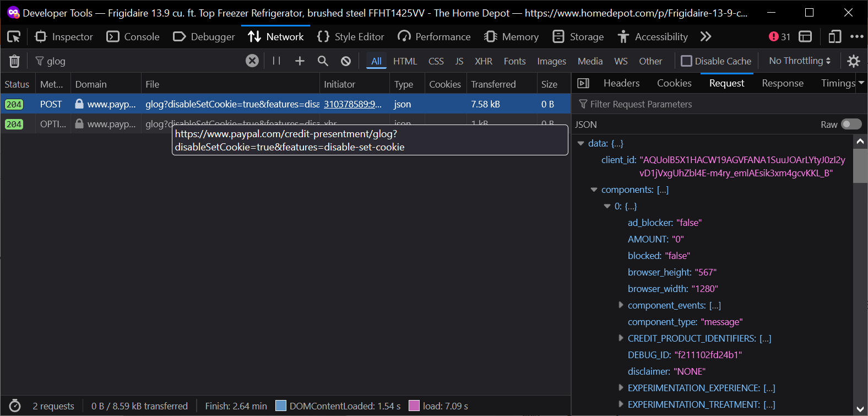Switch to the Headers tab
The width and height of the screenshot is (868, 416).
click(x=621, y=83)
